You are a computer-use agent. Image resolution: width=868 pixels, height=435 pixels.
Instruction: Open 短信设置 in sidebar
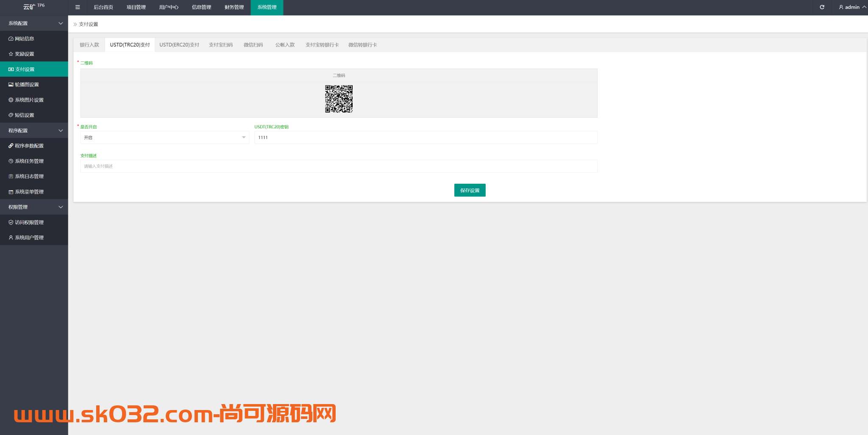point(34,115)
